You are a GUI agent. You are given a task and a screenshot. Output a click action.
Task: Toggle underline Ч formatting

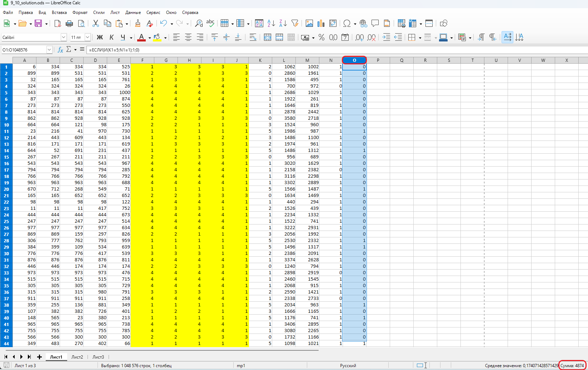pos(123,38)
